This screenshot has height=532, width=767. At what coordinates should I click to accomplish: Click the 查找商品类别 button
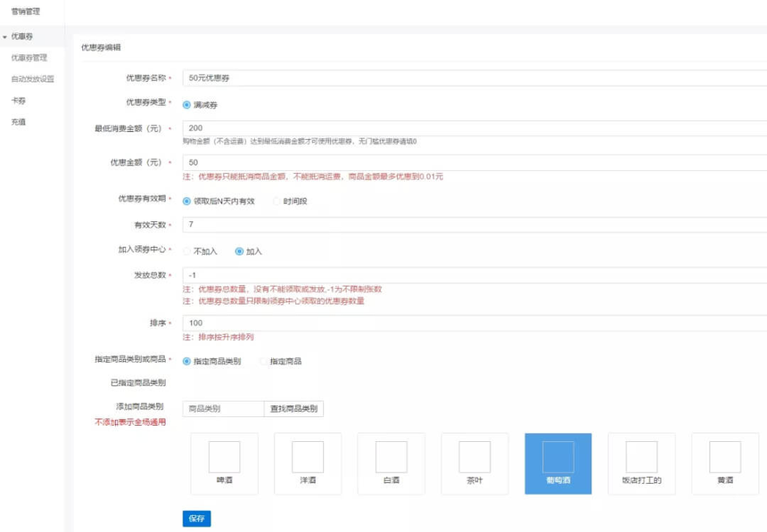click(293, 409)
